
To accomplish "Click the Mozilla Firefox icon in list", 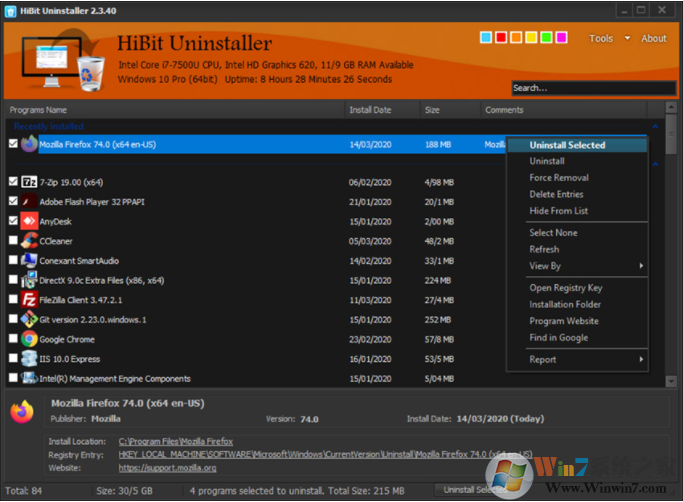I will (x=29, y=144).
